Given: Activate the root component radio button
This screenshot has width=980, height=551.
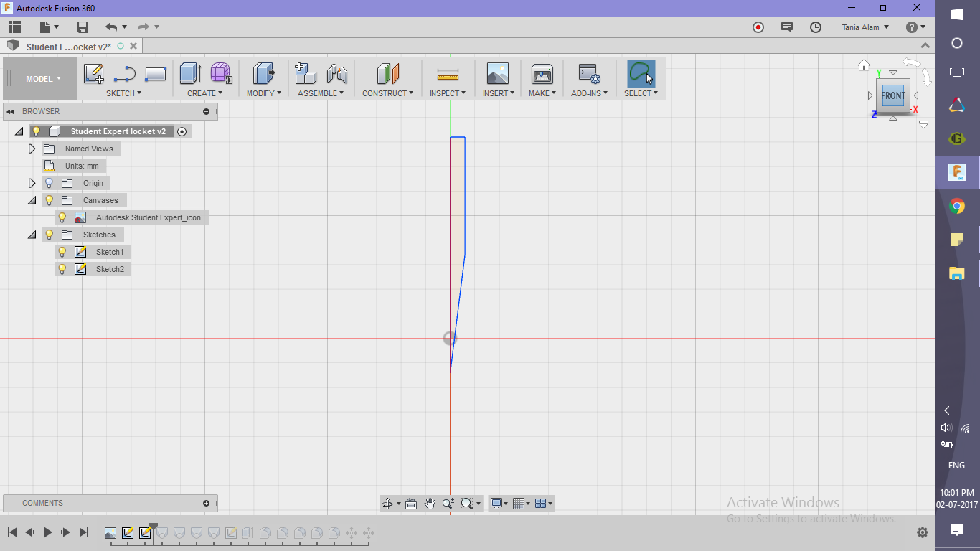Looking at the screenshot, I should (x=182, y=131).
